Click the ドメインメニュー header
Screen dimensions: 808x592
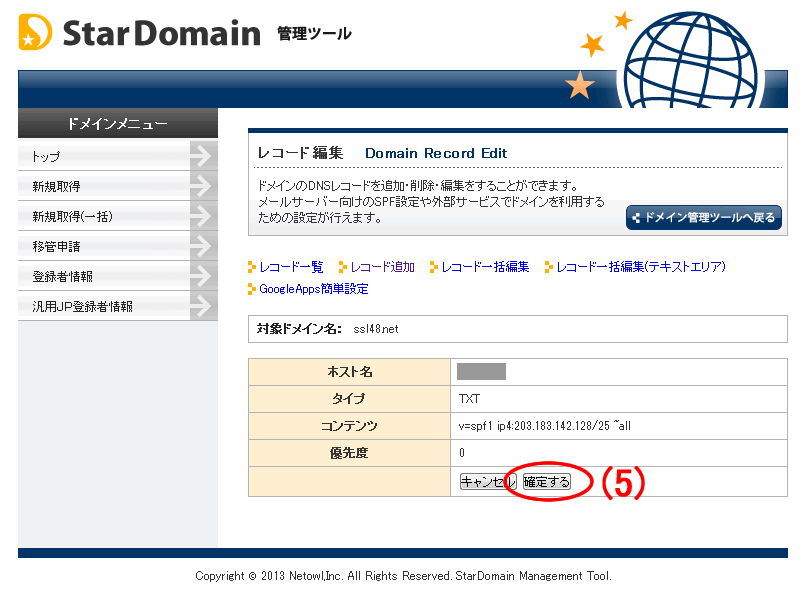tap(117, 124)
